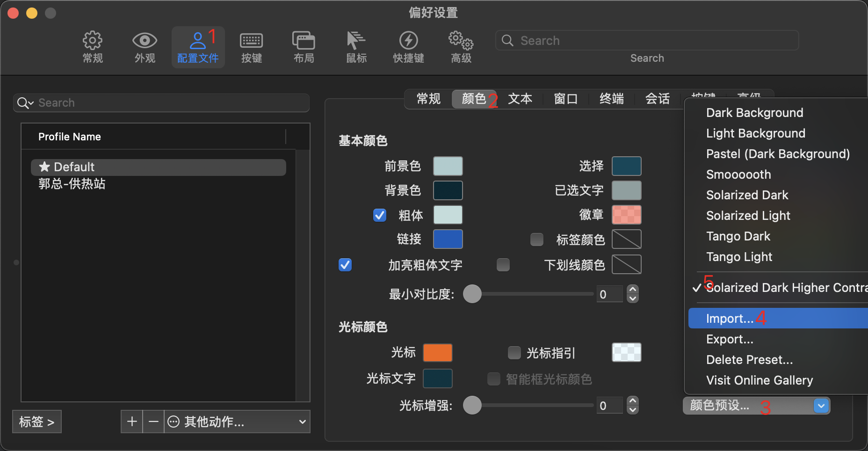Click the preferences Search field in toolbar
This screenshot has width=868, height=451.
point(647,41)
